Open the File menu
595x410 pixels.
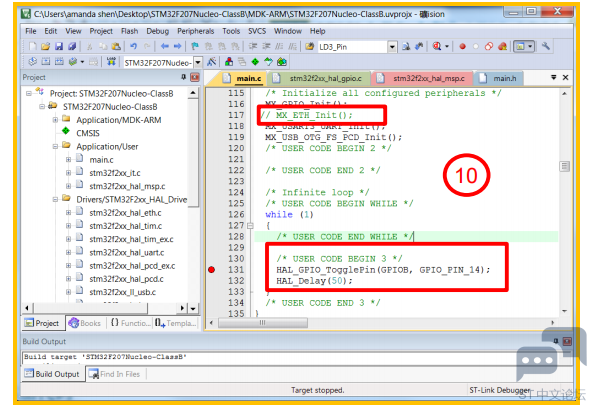point(30,31)
